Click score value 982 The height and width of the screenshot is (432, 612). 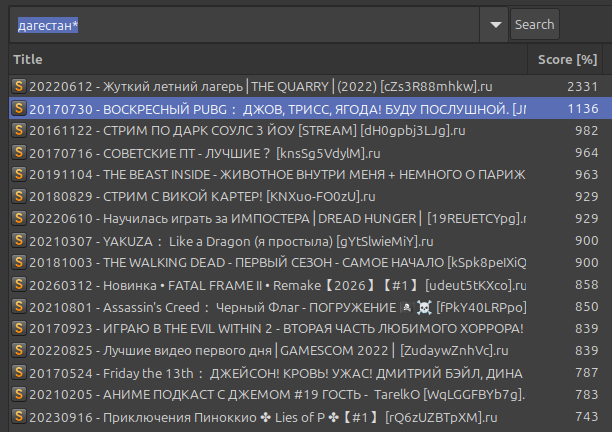tap(586, 130)
